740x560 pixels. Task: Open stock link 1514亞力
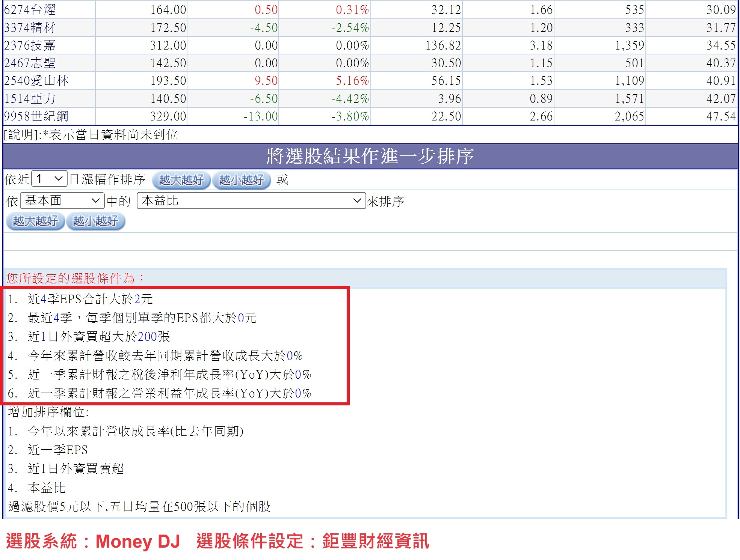click(x=30, y=99)
